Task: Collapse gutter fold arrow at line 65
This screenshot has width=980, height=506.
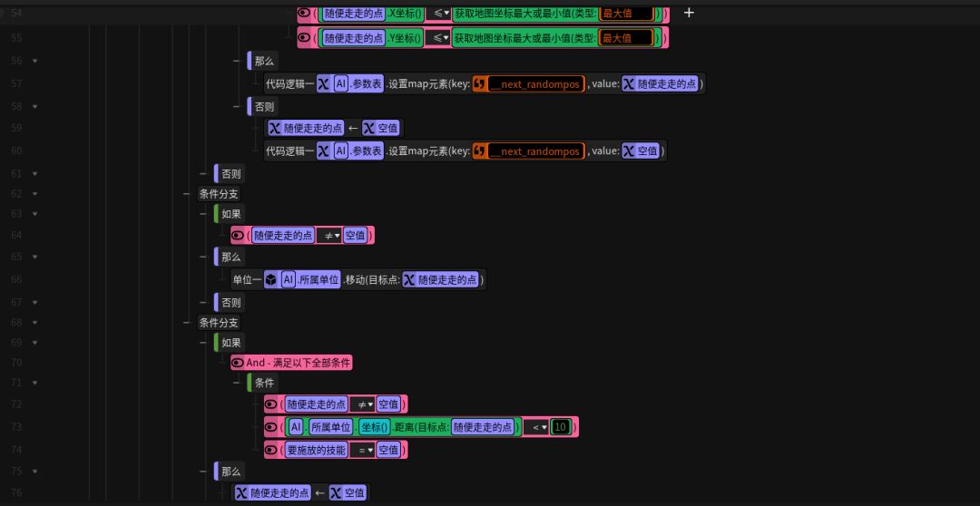Action: click(35, 257)
